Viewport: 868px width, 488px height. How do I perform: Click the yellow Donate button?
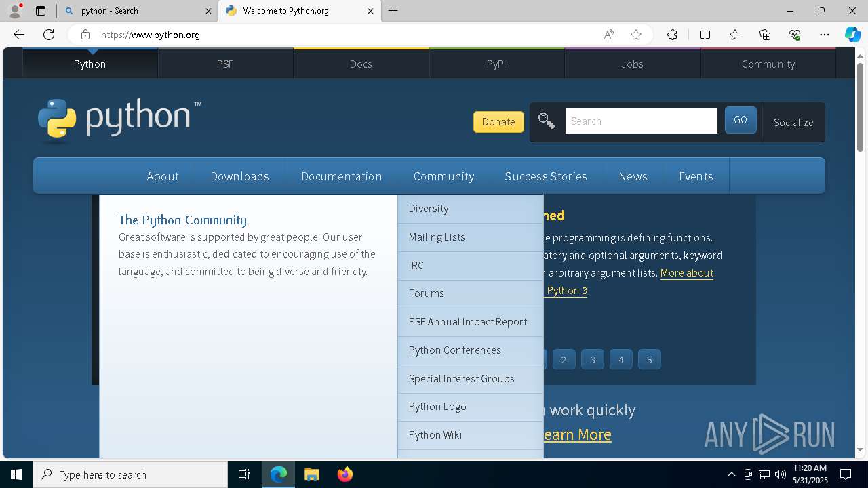click(x=498, y=121)
